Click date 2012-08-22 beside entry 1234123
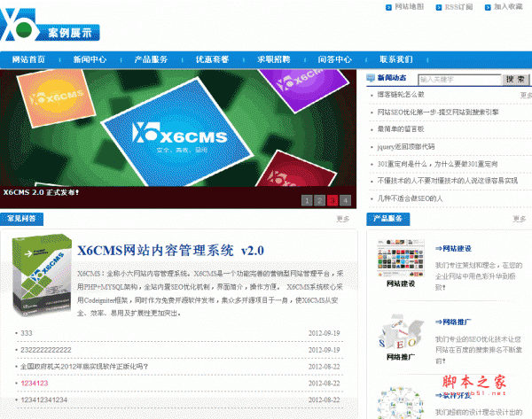The image size is (532, 419). [324, 383]
